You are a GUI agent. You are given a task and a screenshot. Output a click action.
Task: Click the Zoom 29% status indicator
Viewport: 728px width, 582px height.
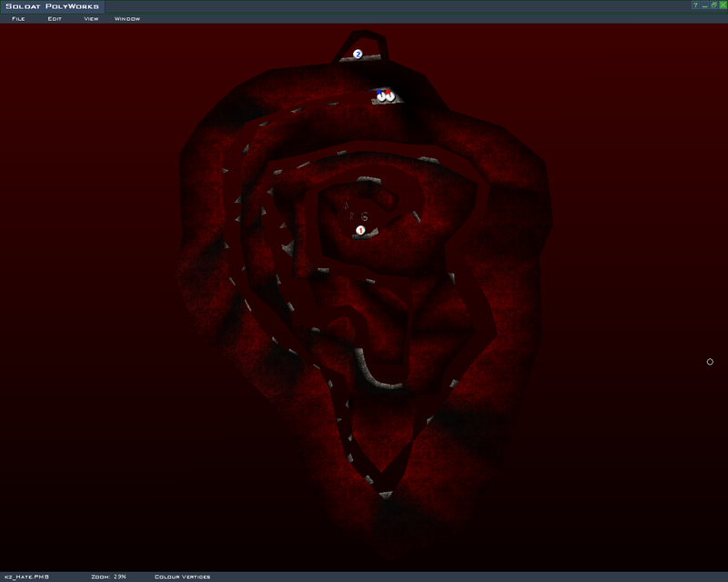tap(108, 577)
